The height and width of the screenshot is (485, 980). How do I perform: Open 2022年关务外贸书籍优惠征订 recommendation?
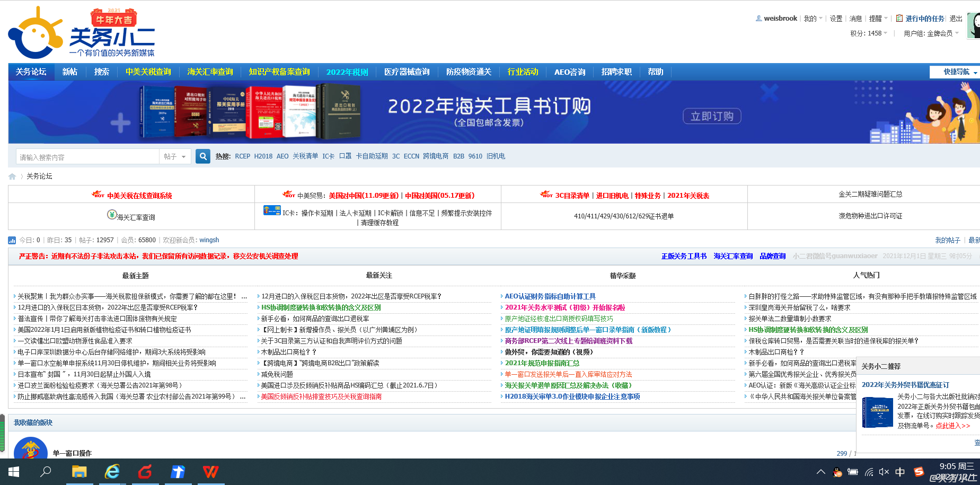coord(905,385)
